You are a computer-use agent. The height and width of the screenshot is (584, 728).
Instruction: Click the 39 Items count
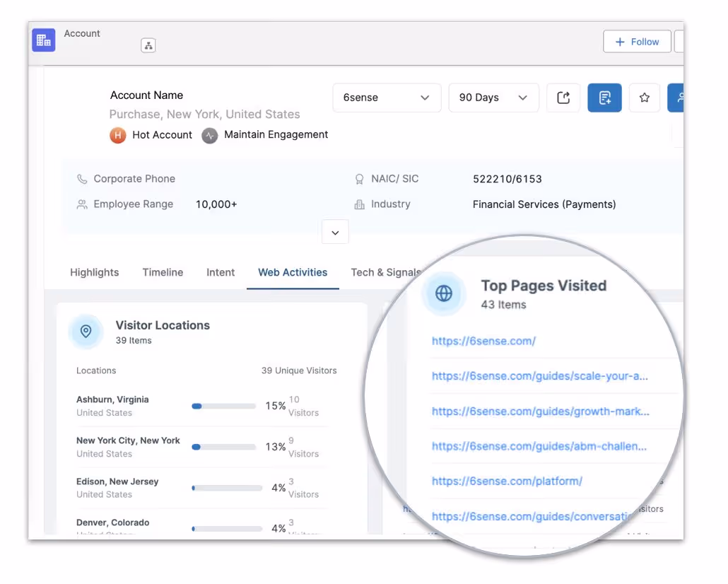point(134,341)
